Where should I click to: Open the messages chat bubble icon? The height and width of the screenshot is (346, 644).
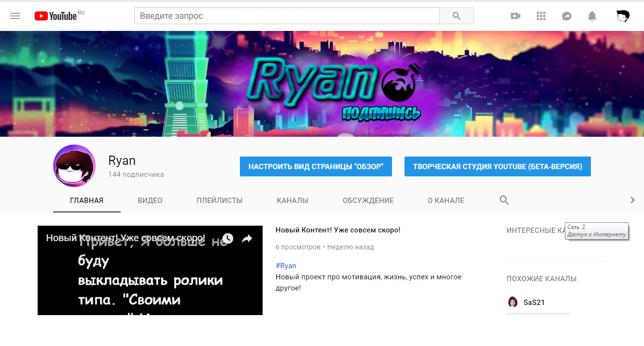point(567,16)
